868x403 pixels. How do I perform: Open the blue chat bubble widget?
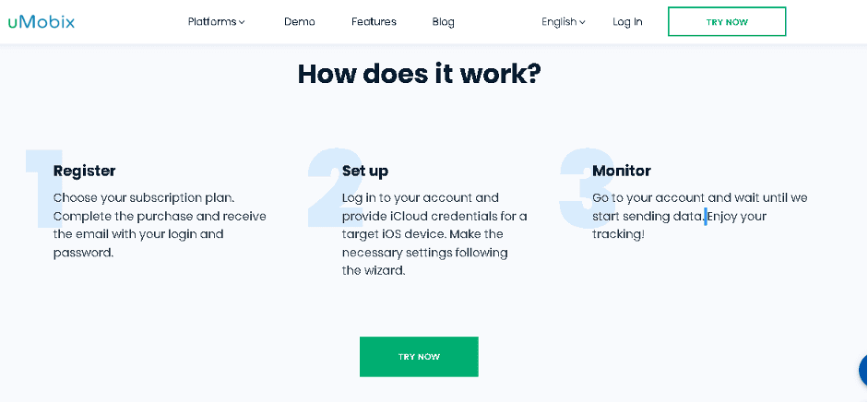[863, 370]
